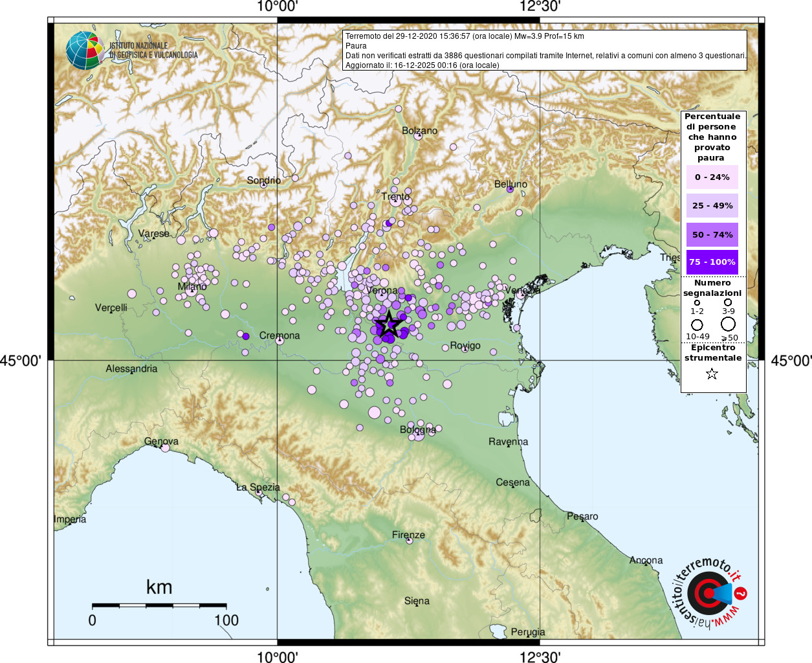
Task: Click the Genova city label
Action: [x=161, y=442]
